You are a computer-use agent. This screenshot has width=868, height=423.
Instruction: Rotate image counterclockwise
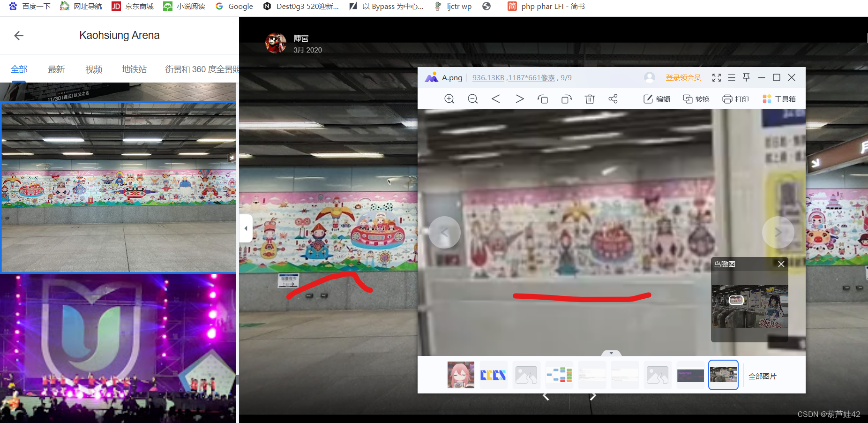click(543, 99)
